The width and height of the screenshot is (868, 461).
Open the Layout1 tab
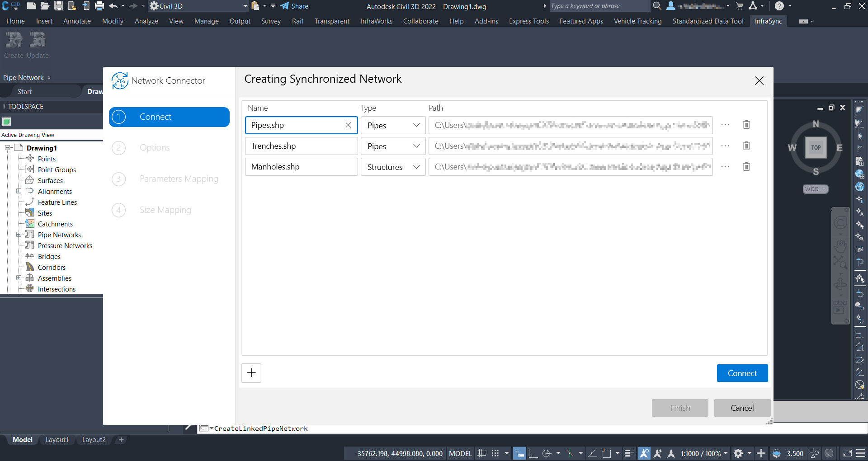pyautogui.click(x=57, y=440)
